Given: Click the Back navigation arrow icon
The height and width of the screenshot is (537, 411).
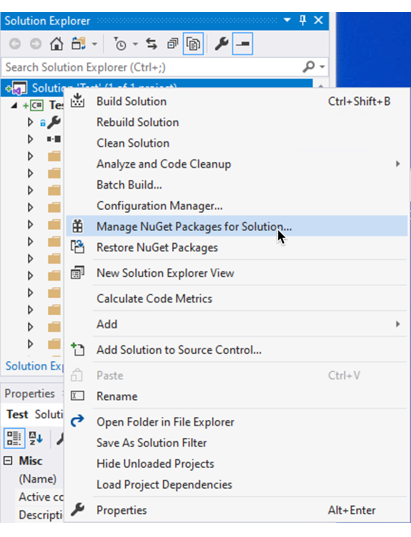Looking at the screenshot, I should tap(15, 44).
